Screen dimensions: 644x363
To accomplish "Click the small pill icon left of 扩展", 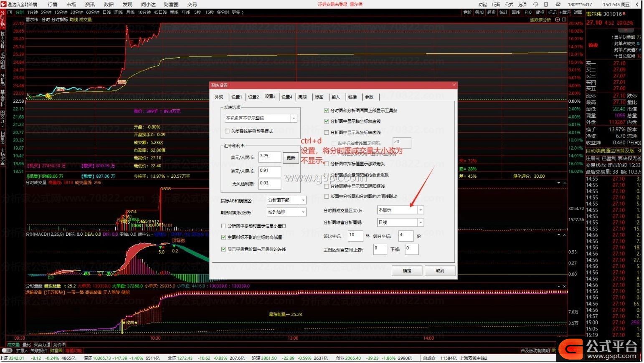I will coord(7,350).
